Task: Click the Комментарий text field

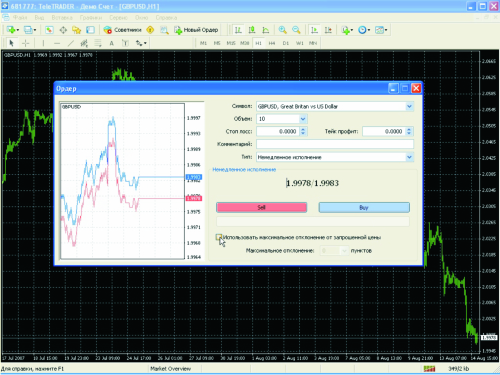Action: (335, 144)
